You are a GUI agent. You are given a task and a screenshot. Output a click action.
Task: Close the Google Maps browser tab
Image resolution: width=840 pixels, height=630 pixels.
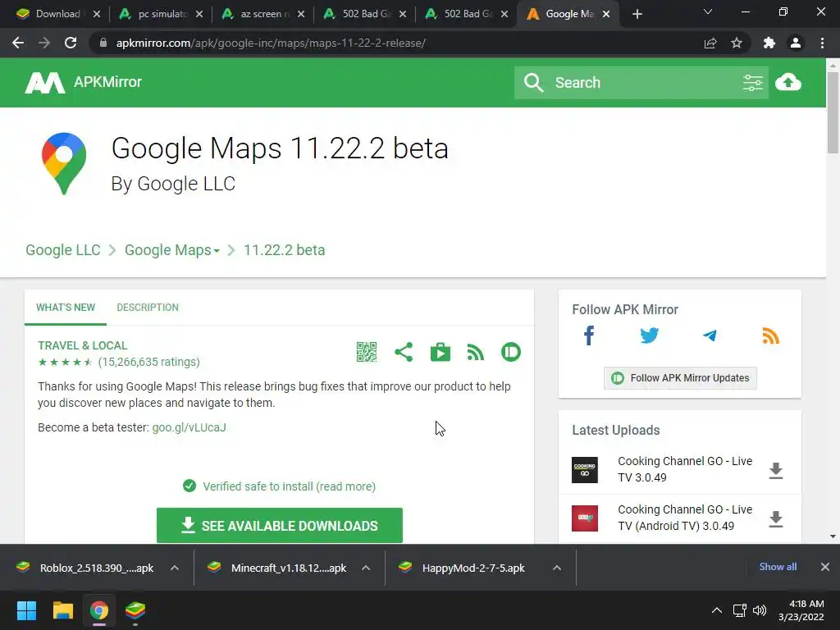tap(606, 15)
